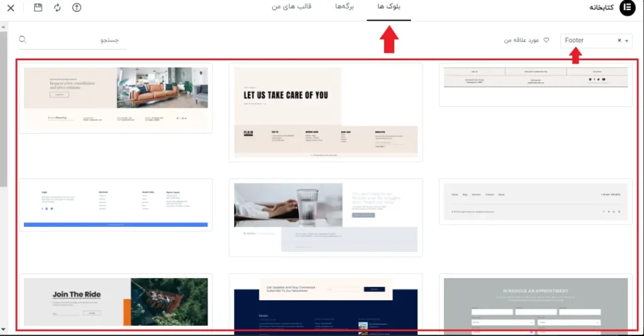644x336 pixels.
Task: Select the 'Let Us Take Care Of You' footer template
Action: tap(325, 112)
